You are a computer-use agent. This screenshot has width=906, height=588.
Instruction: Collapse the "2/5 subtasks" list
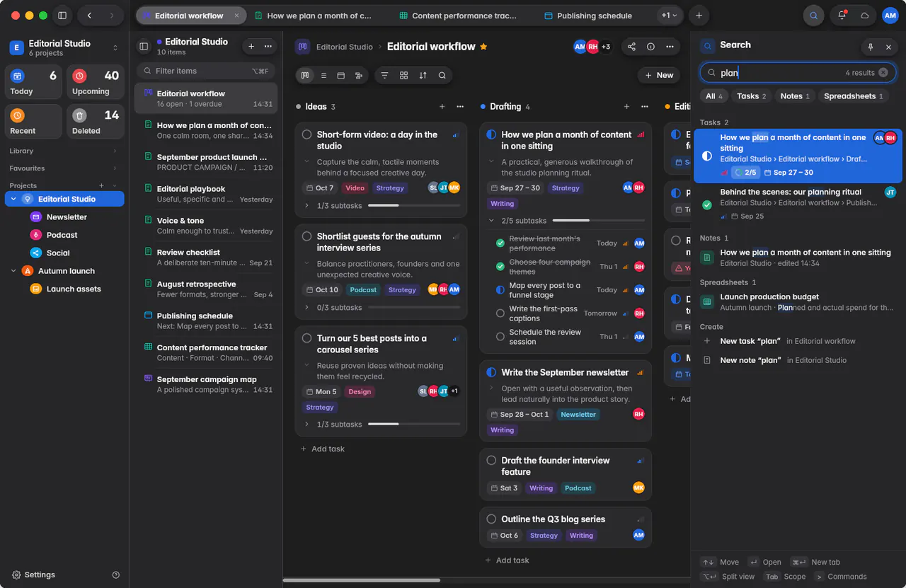coord(491,221)
